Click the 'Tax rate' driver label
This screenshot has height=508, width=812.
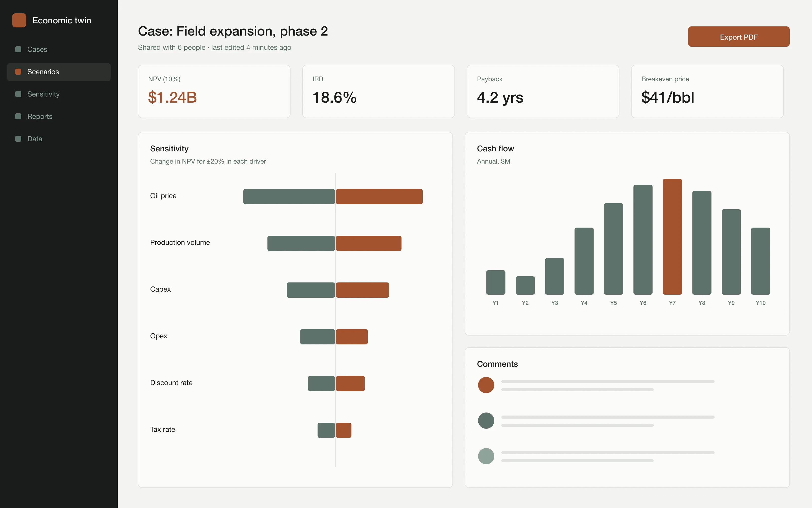click(x=162, y=429)
